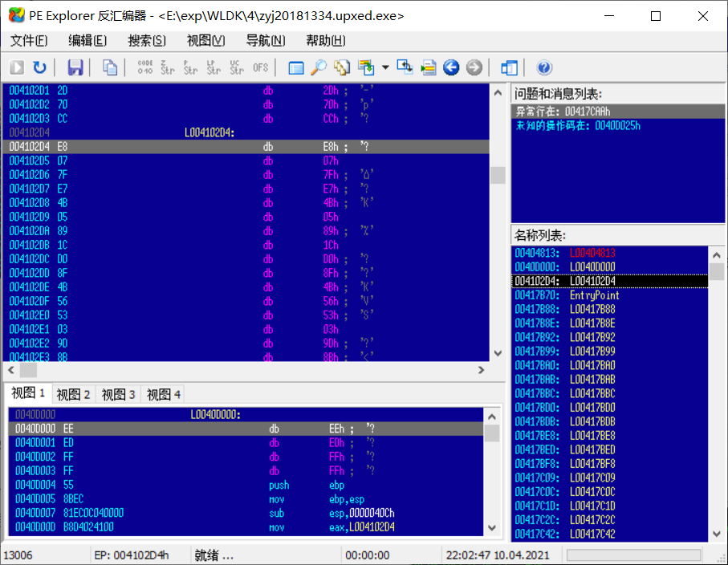Image resolution: width=728 pixels, height=565 pixels.
Task: Click the go-to with green arrow icon
Action: [366, 67]
